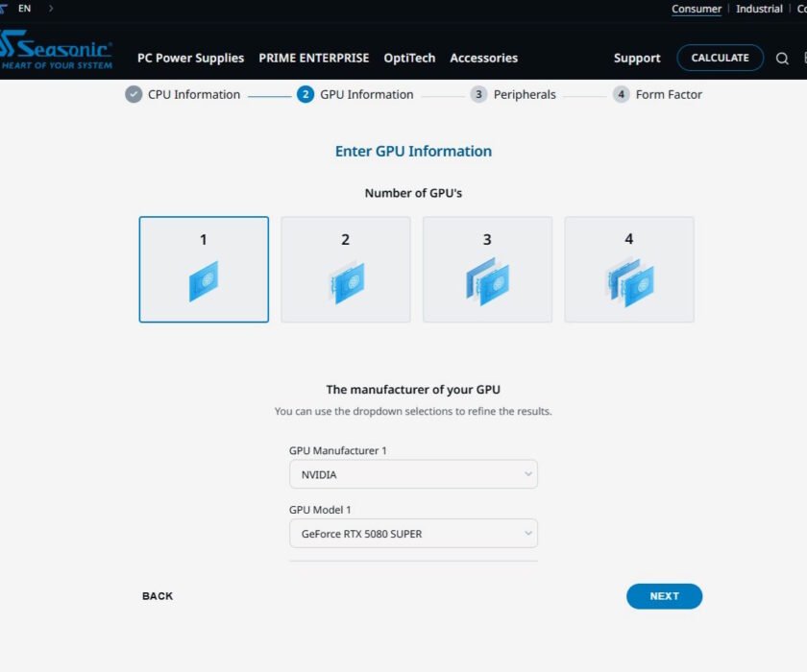
Task: Click the CALCULATE button
Action: coord(720,58)
